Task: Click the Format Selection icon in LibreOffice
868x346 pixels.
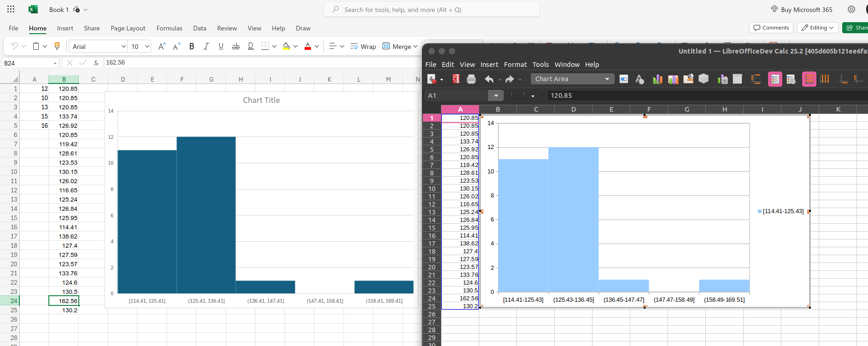Action: (x=624, y=79)
